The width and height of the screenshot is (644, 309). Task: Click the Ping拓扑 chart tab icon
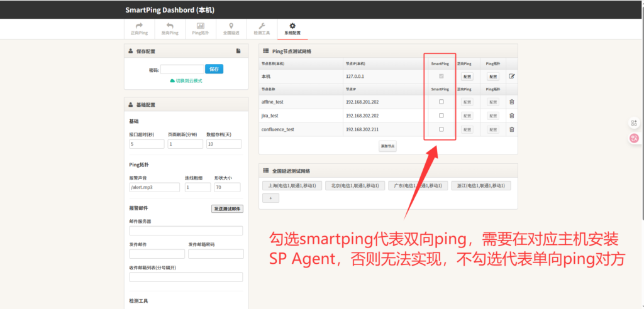(x=200, y=29)
